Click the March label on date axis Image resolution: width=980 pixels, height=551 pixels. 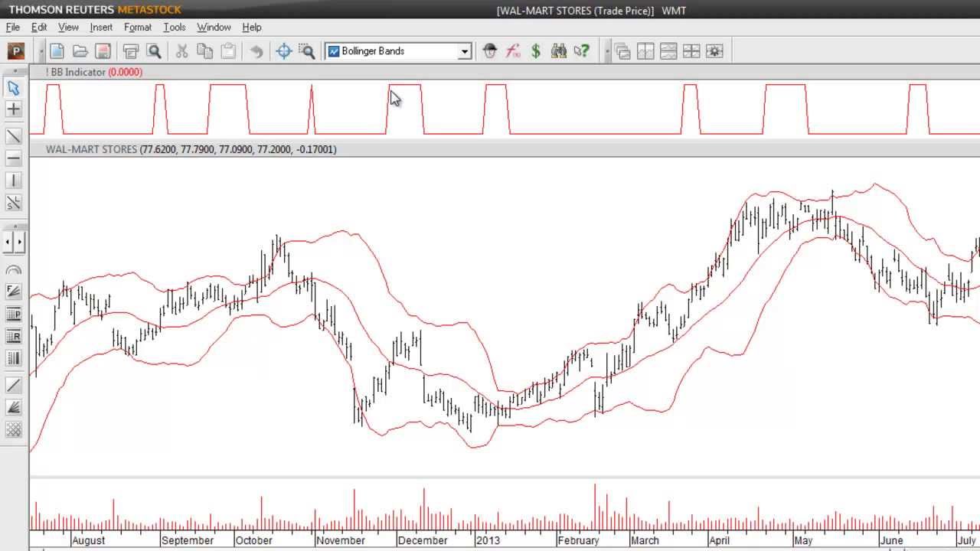645,540
